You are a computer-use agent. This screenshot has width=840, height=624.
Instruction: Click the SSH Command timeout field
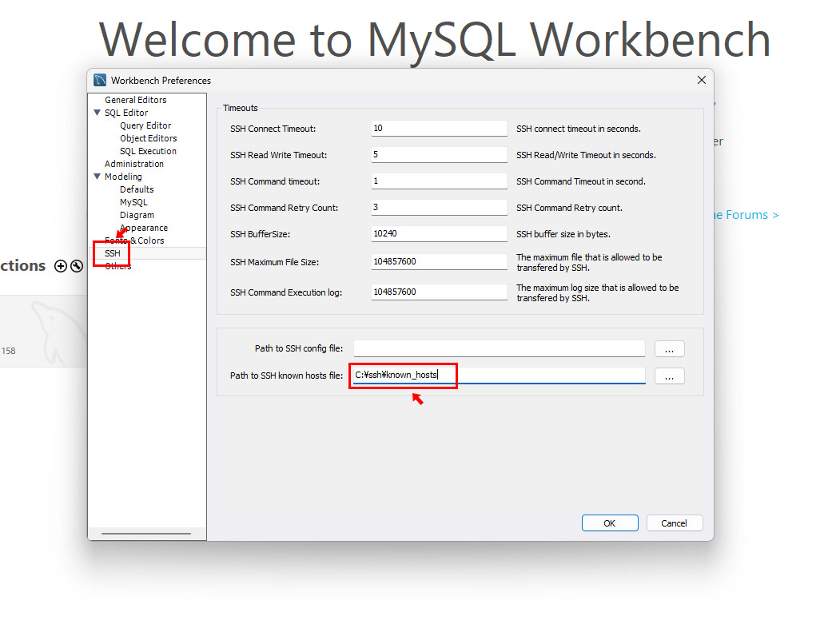440,181
